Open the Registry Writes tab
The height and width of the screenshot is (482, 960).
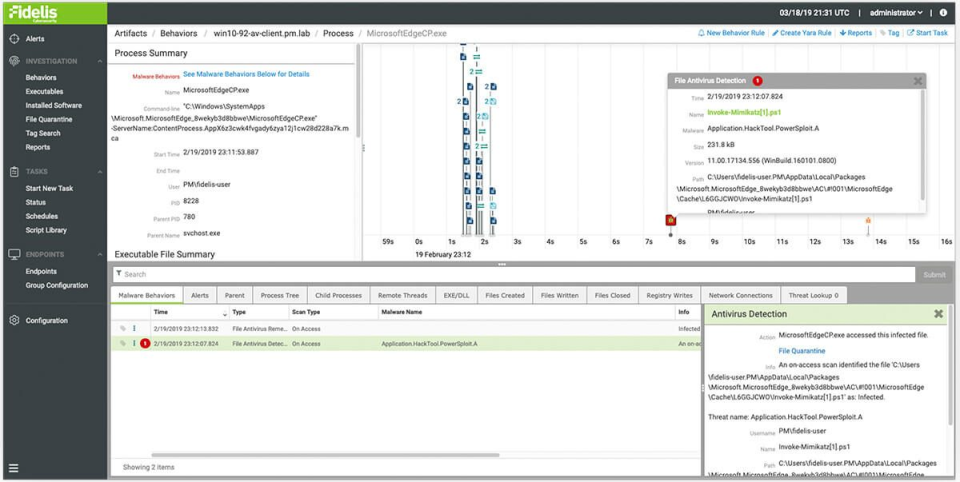pyautogui.click(x=669, y=295)
